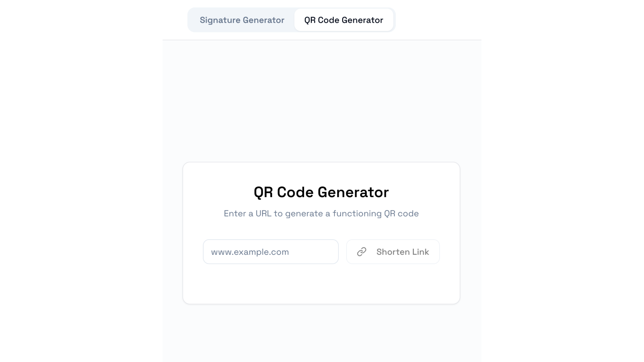The image size is (644, 362).
Task: Click the placeholder text www.example.com
Action: (250, 252)
